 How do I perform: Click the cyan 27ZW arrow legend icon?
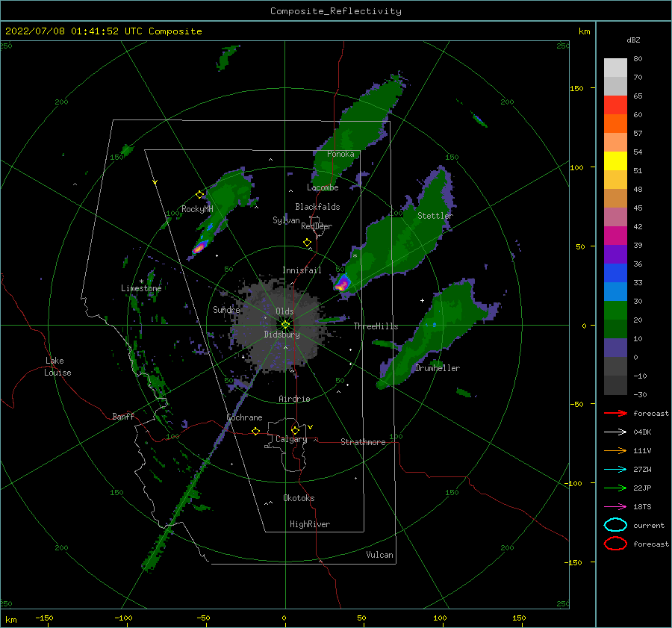pyautogui.click(x=615, y=469)
